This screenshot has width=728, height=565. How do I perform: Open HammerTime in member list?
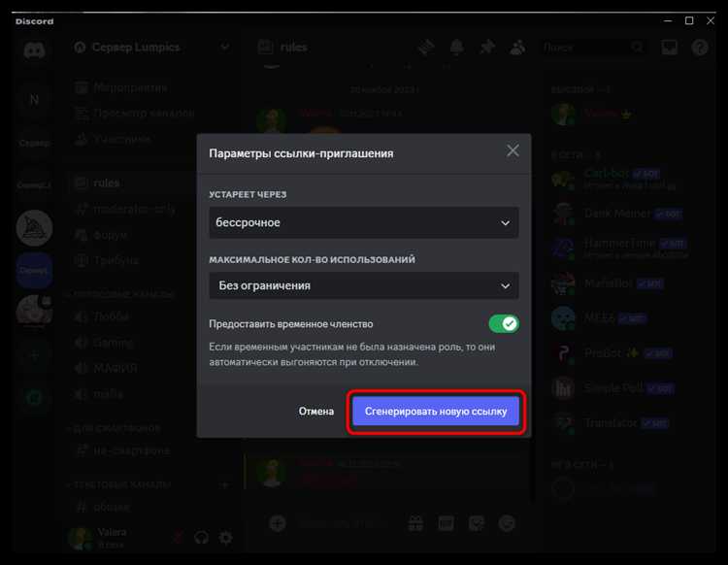point(620,248)
